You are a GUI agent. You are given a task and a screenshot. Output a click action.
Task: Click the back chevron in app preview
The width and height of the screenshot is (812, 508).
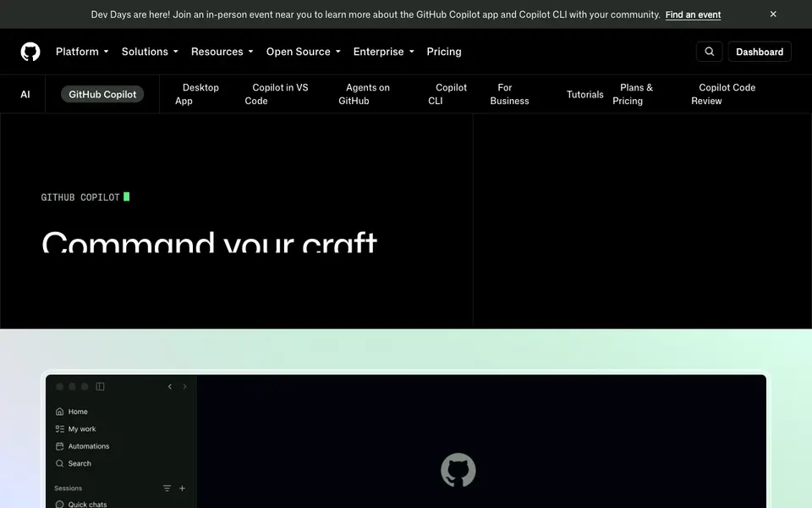tap(170, 387)
